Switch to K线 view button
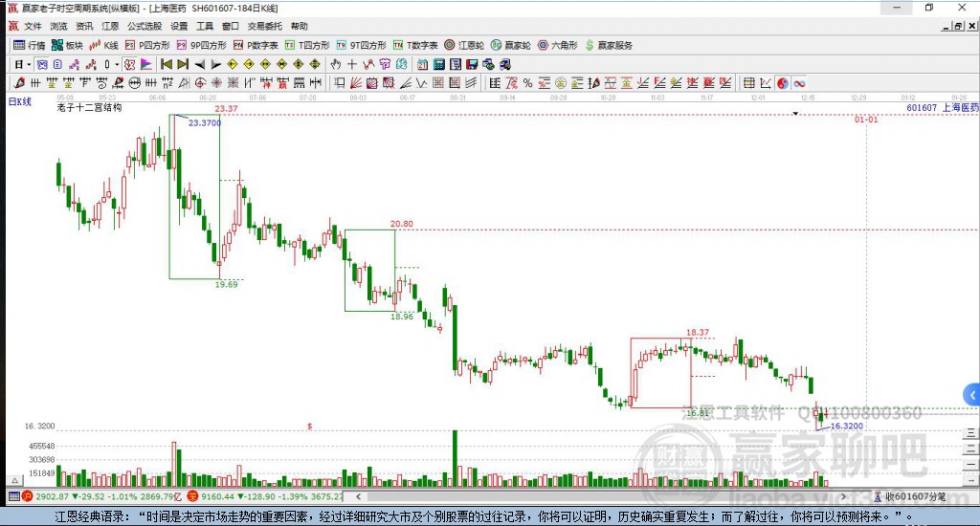Viewport: 980px width, 526px height. (x=103, y=46)
